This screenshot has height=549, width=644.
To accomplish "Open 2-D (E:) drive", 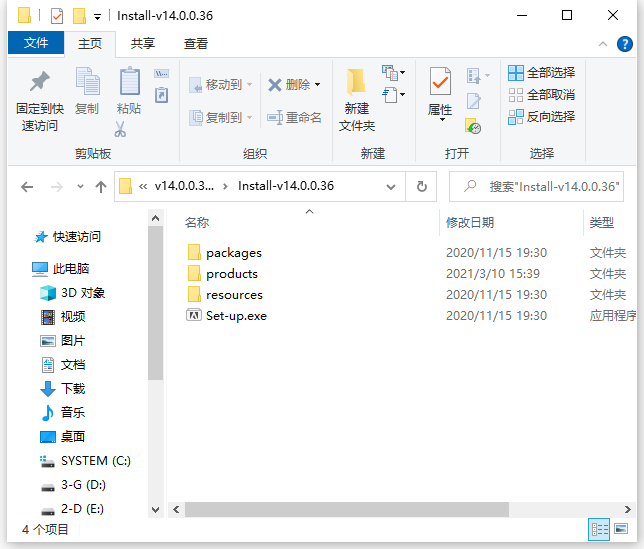I will click(72, 509).
